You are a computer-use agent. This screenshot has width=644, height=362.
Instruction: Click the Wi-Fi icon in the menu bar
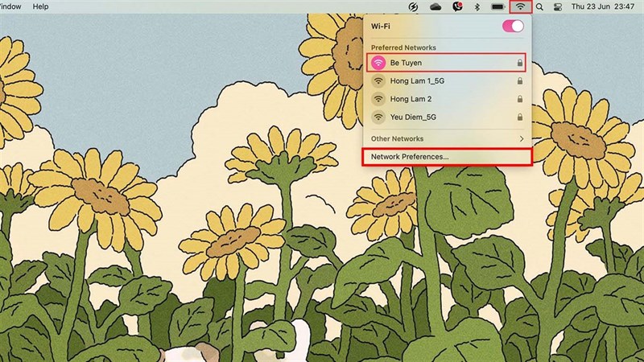coord(521,6)
